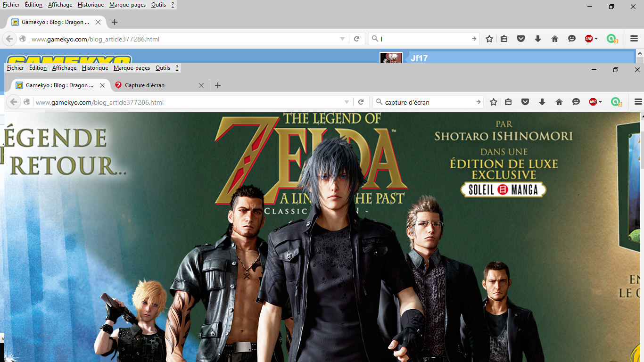This screenshot has width=644, height=362.
Task: Open Fichier menu in inner window
Action: (16, 68)
